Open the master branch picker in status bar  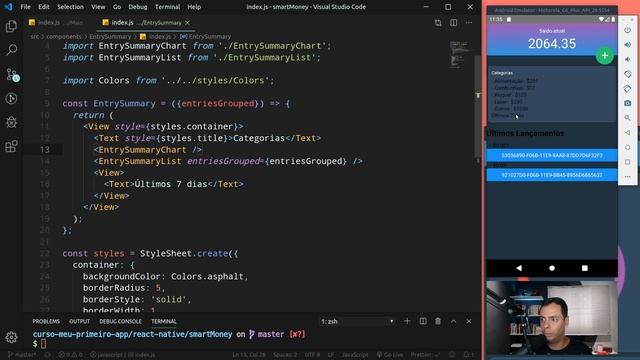(22, 355)
